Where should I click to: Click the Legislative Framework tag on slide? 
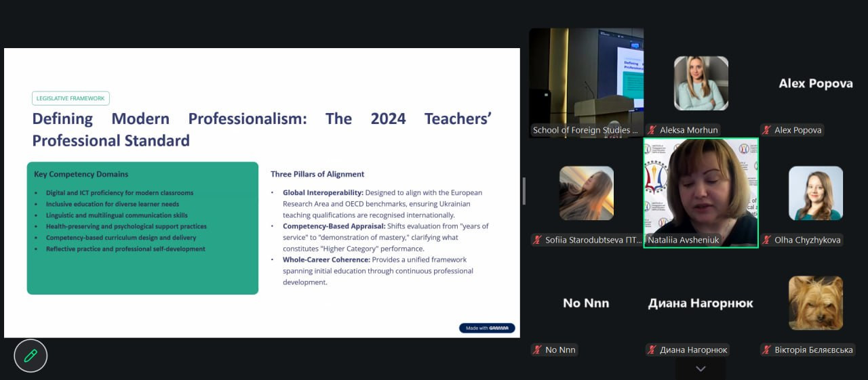pyautogui.click(x=71, y=98)
